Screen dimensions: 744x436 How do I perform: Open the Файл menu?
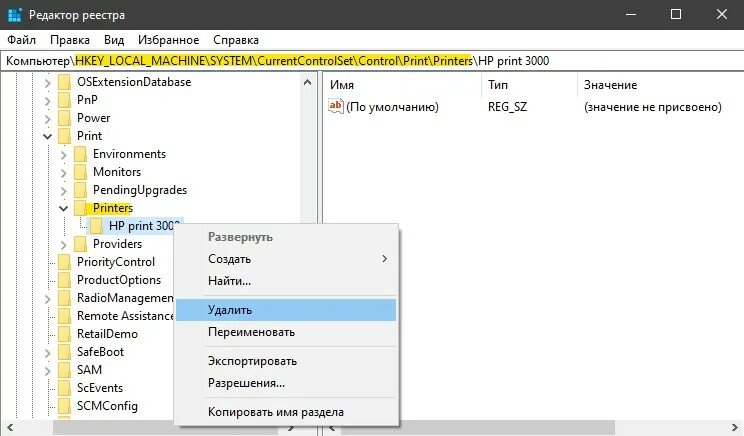pyautogui.click(x=21, y=40)
